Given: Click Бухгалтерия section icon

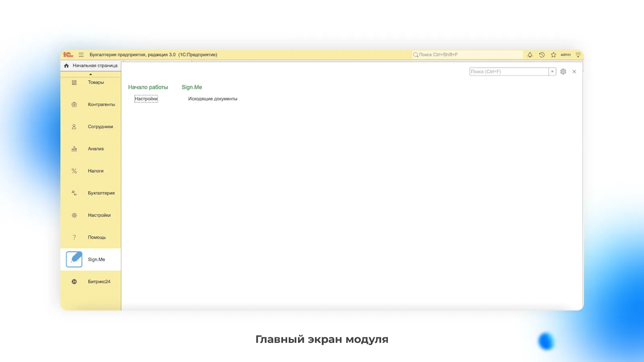Looking at the screenshot, I should tap(74, 193).
